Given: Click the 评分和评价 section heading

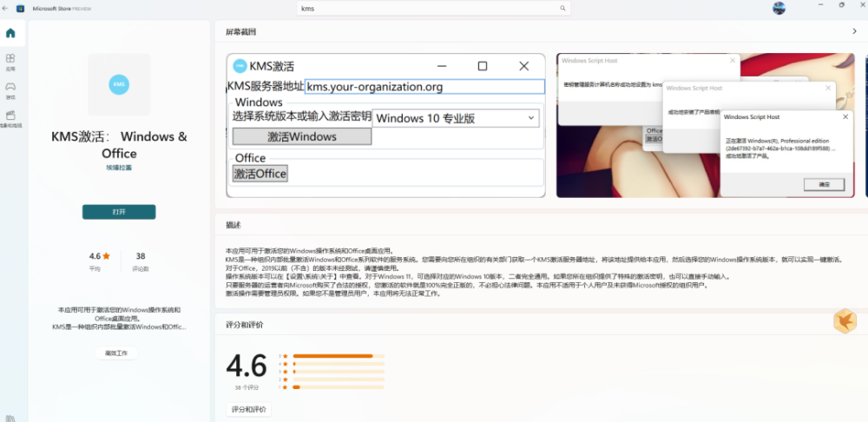Looking at the screenshot, I should pyautogui.click(x=245, y=325).
